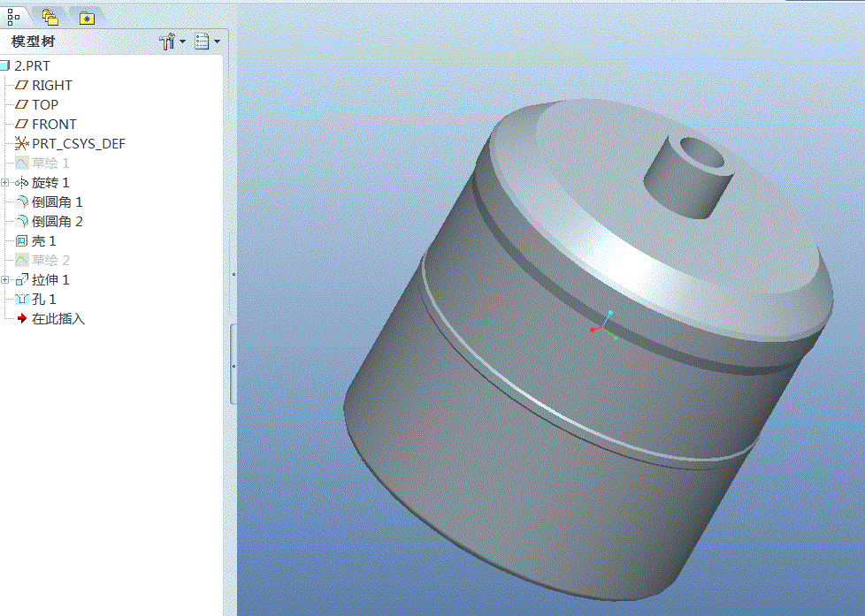
Task: Select the 2.PRT root node
Action: (x=32, y=65)
